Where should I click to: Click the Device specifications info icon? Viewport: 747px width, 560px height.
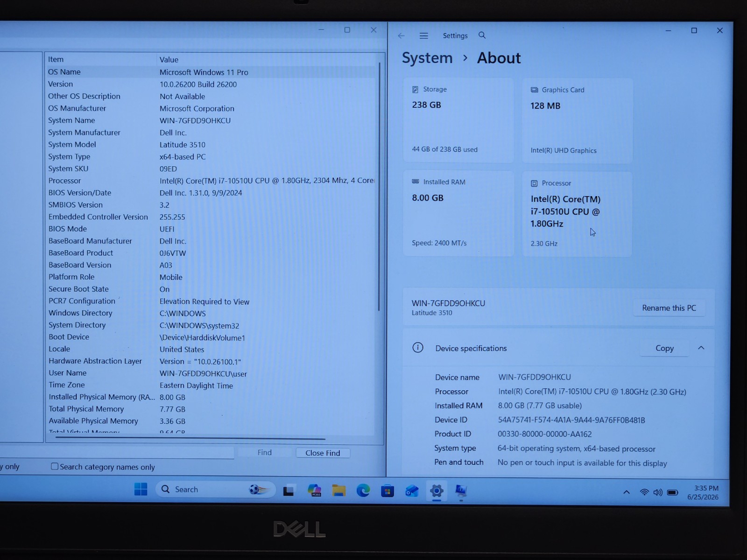pos(418,348)
